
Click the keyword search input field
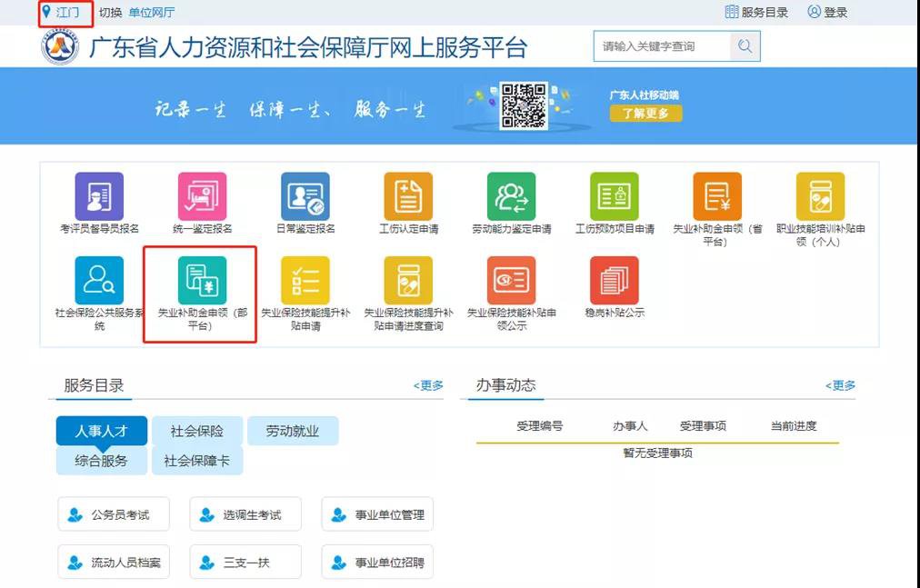pos(662,46)
